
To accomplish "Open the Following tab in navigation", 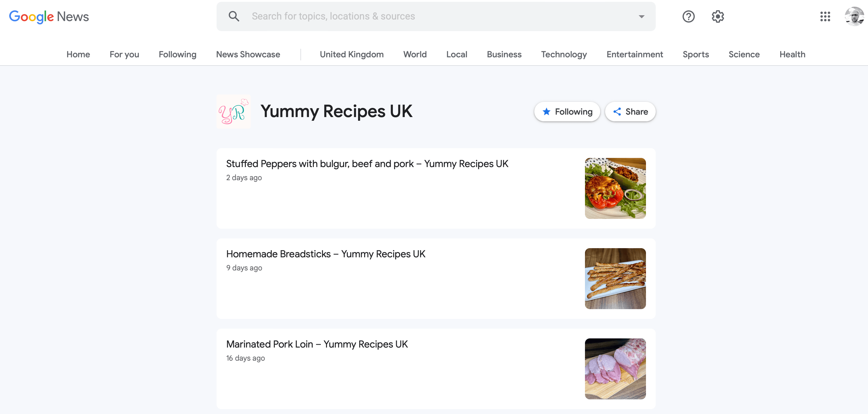I will (178, 54).
